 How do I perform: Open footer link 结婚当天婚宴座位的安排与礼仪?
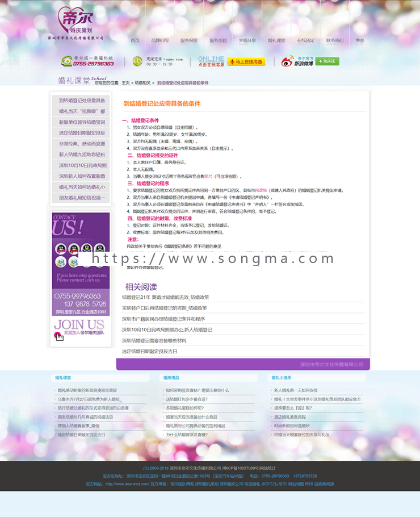(x=302, y=435)
